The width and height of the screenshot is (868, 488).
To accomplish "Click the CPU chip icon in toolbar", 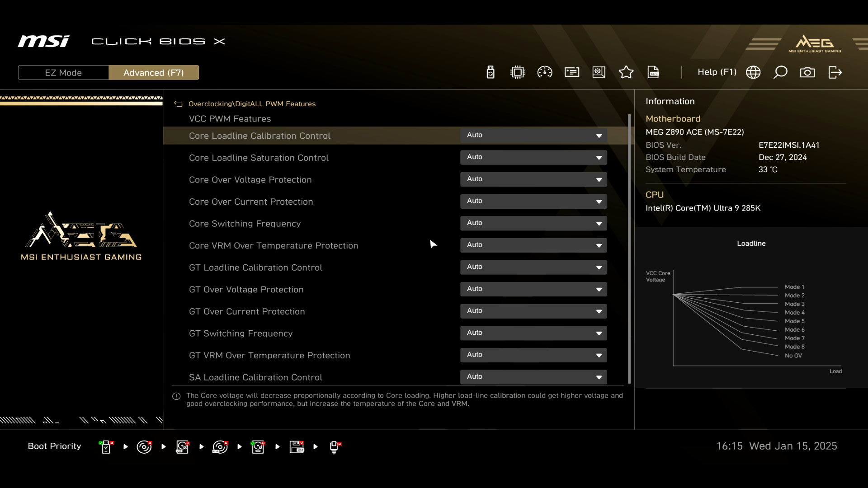I will [x=518, y=72].
